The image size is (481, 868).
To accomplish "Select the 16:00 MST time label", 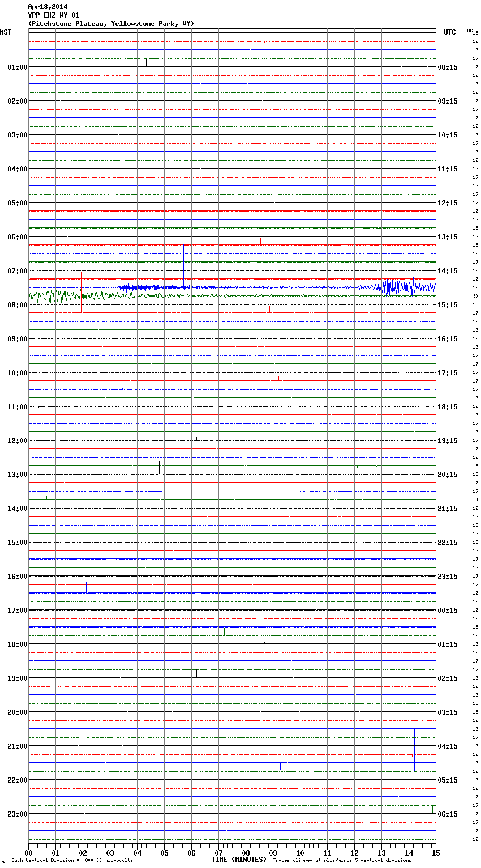I will (x=17, y=577).
